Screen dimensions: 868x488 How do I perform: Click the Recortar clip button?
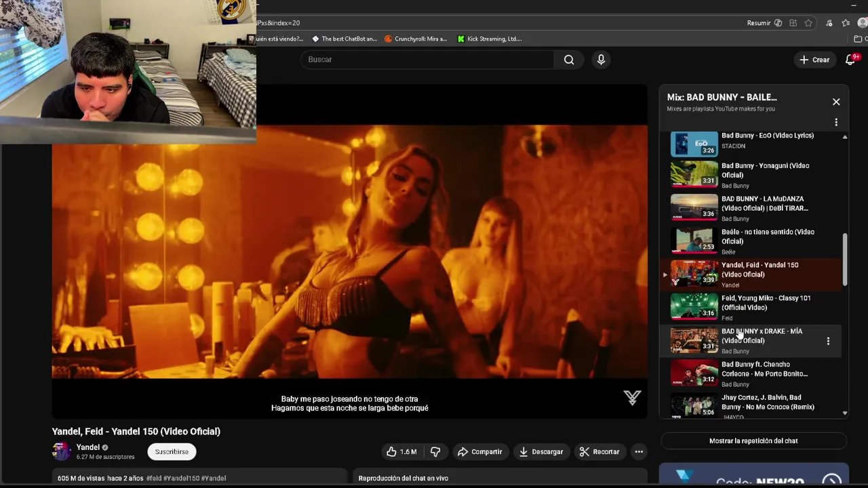599,452
